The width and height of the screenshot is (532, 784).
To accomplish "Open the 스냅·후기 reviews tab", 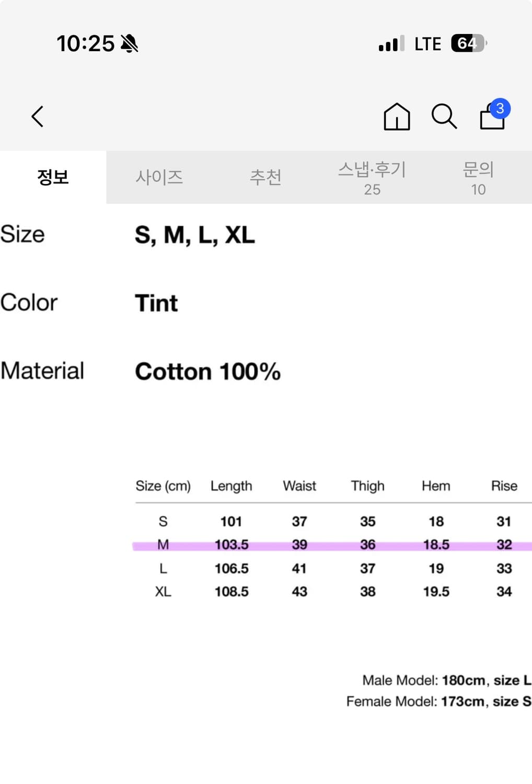I will click(372, 177).
